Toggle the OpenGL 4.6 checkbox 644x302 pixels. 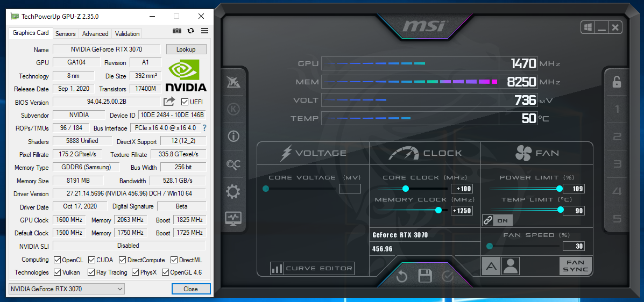click(165, 272)
